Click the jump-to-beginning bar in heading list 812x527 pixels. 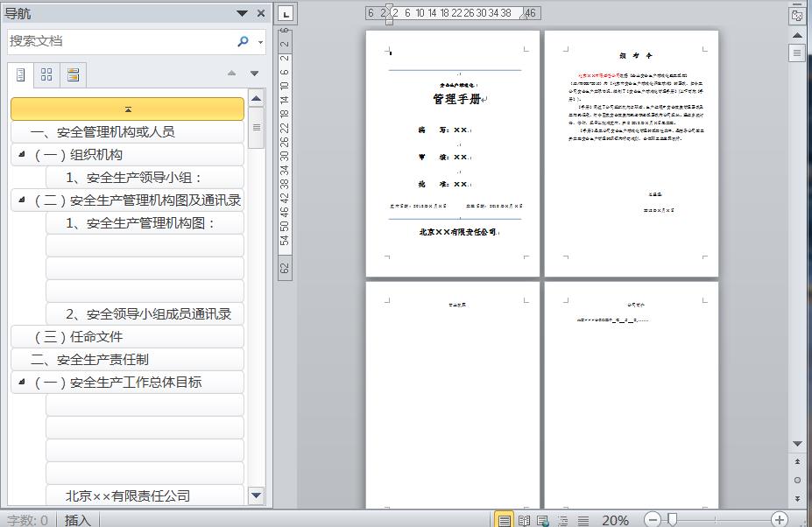click(128, 109)
